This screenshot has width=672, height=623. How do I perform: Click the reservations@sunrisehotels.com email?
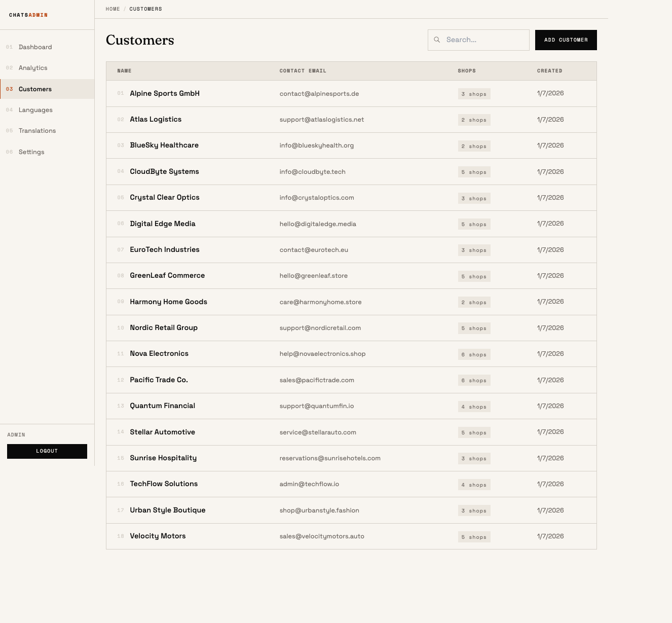coord(330,458)
